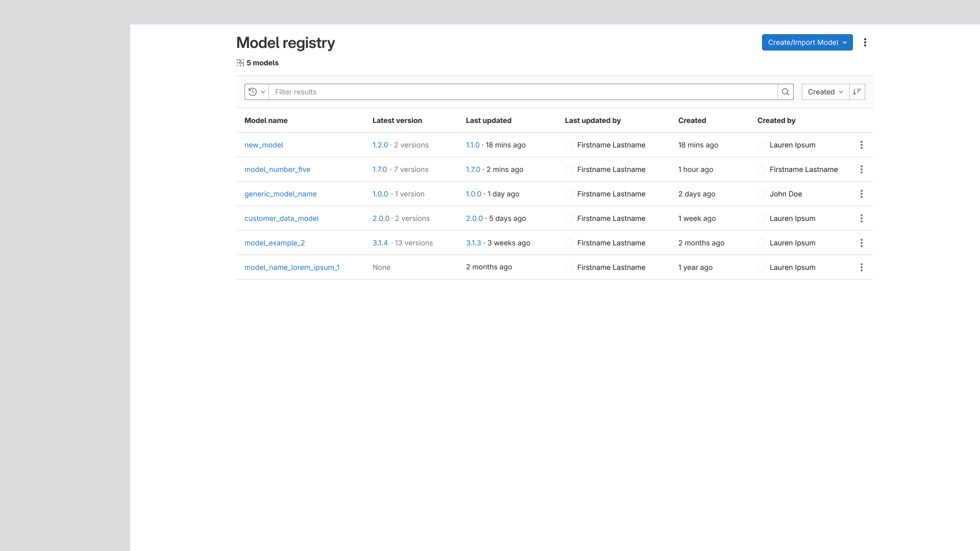
Task: Click inside the Filter results field
Action: tap(523, 92)
